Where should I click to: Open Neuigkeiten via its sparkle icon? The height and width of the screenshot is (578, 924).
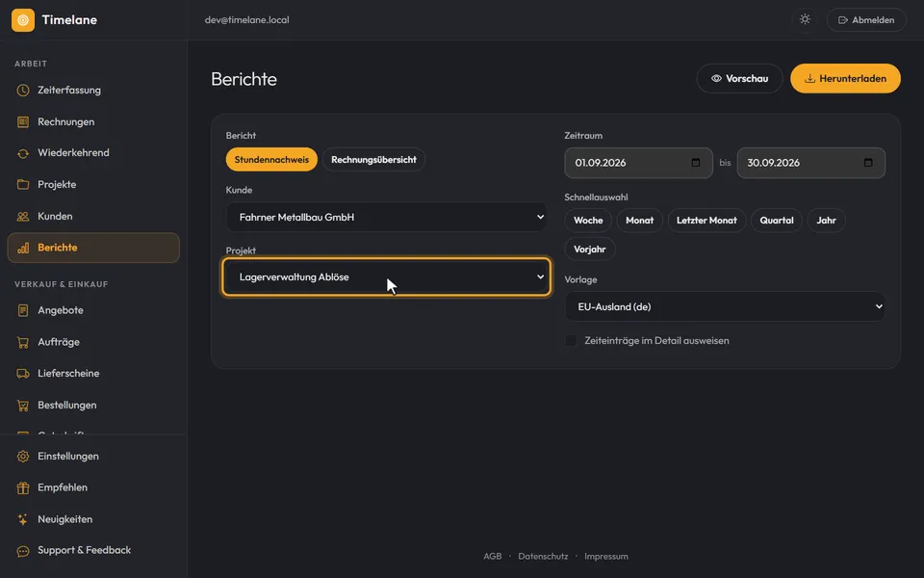coord(23,519)
